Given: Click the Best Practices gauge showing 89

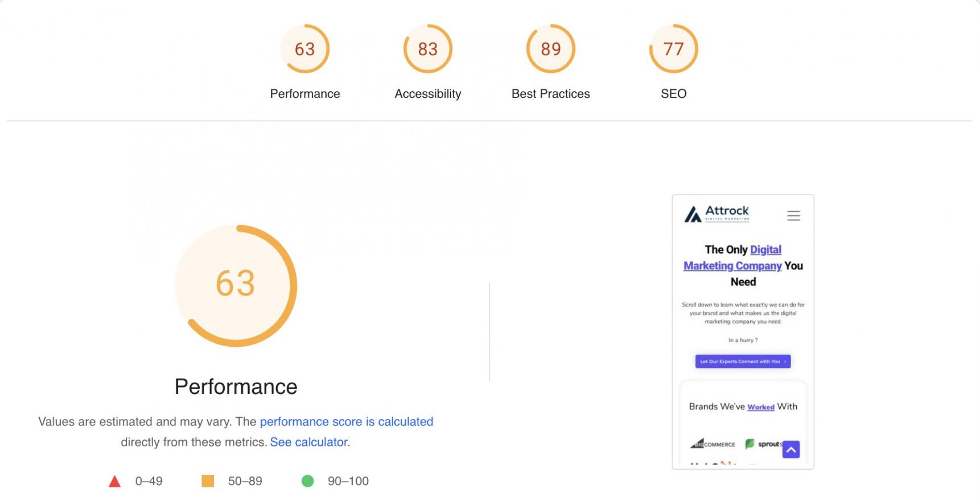Looking at the screenshot, I should coord(551,49).
